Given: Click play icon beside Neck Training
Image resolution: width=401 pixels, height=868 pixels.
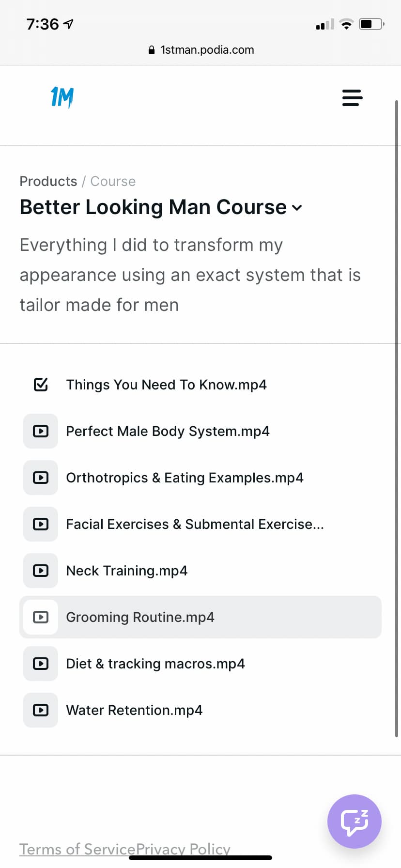Looking at the screenshot, I should click(41, 571).
